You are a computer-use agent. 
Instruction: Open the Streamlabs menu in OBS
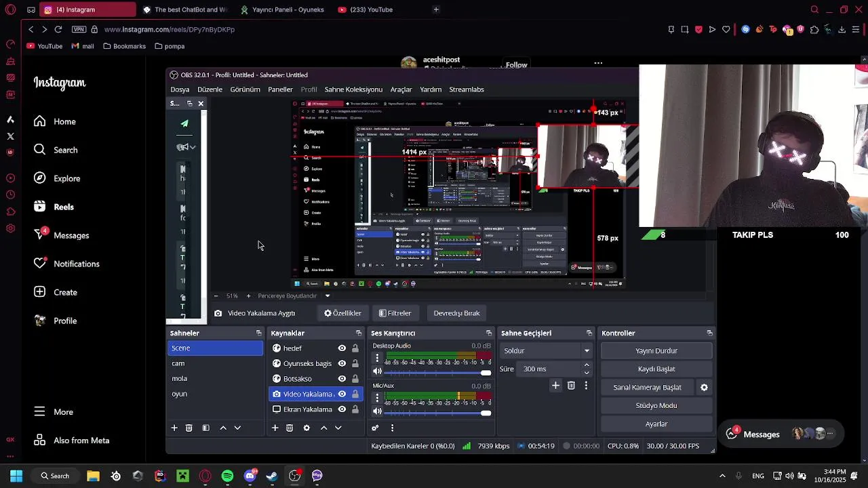pyautogui.click(x=467, y=89)
